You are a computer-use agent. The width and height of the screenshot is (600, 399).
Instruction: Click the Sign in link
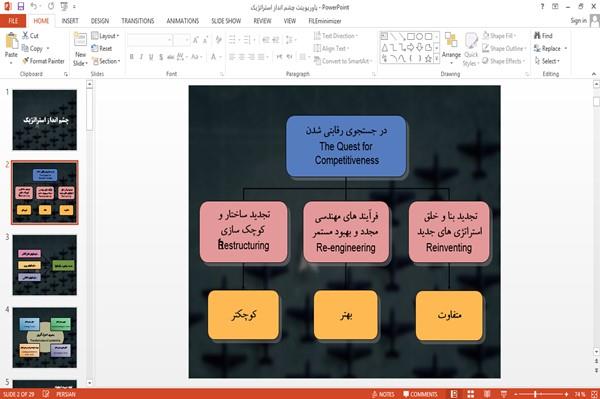[578, 21]
